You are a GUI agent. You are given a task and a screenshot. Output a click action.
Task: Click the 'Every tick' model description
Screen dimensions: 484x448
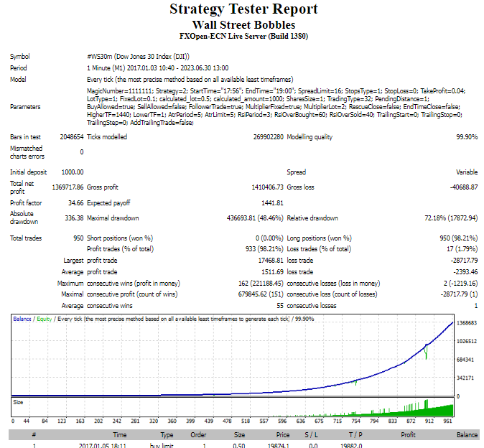[190, 79]
